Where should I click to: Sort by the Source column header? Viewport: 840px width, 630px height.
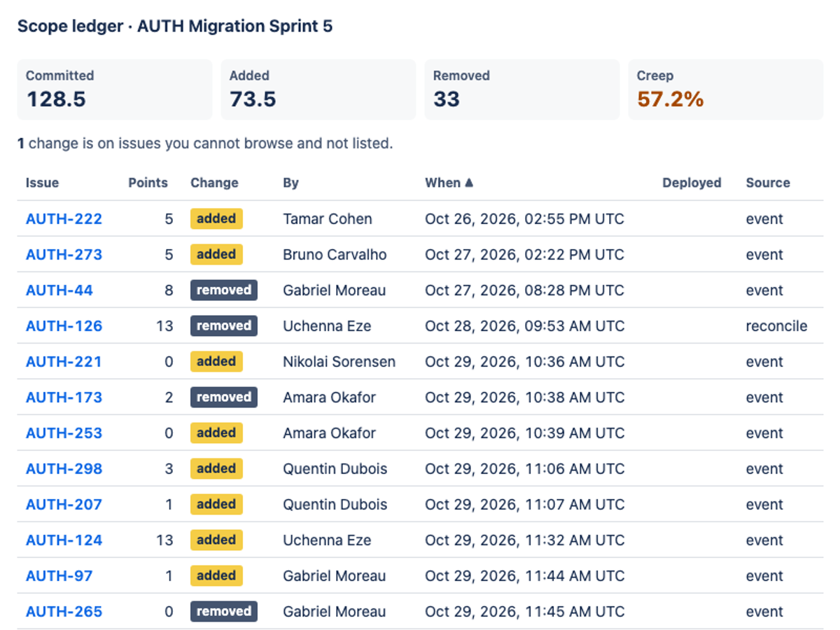[x=768, y=183]
